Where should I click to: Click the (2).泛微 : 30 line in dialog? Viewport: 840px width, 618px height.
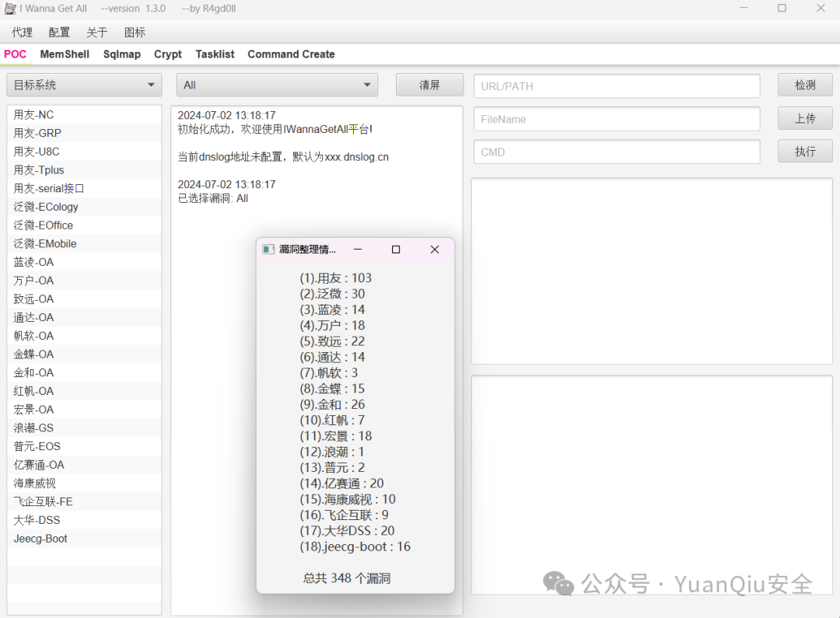(x=332, y=294)
